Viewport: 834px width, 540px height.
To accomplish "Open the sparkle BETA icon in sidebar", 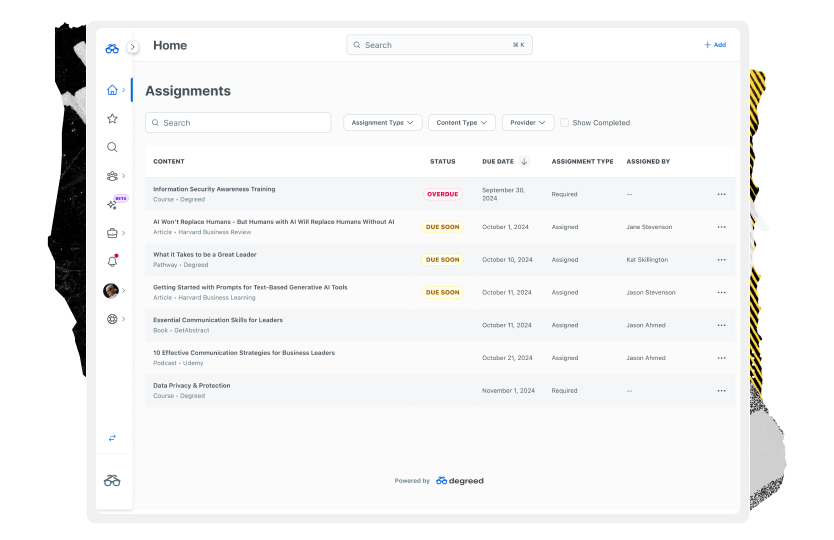I will [x=112, y=205].
